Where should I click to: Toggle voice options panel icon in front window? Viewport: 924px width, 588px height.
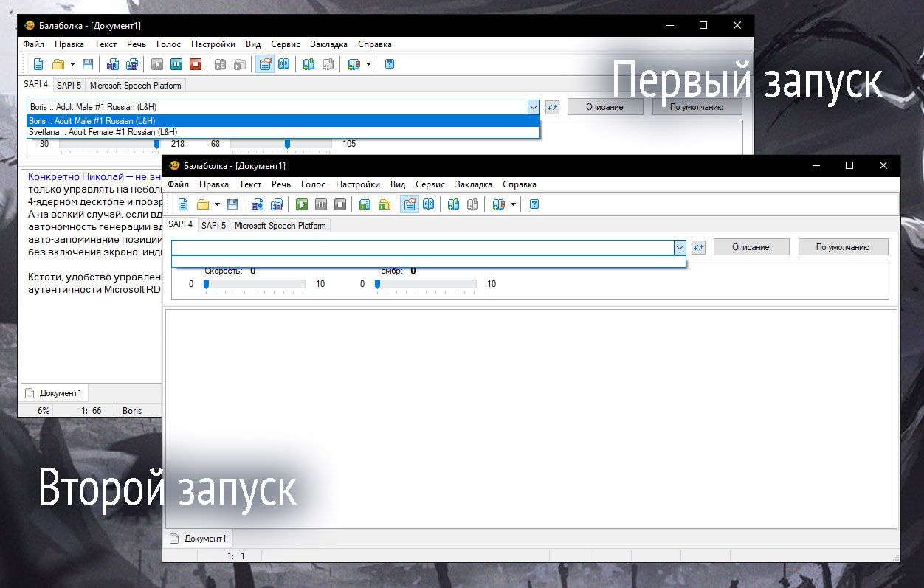409,204
